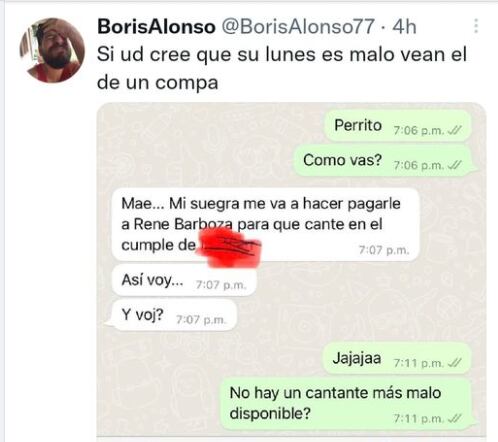Screen dimensions: 498x442
Task: Open the attached WhatsApp screenshot image
Action: pos(291,271)
